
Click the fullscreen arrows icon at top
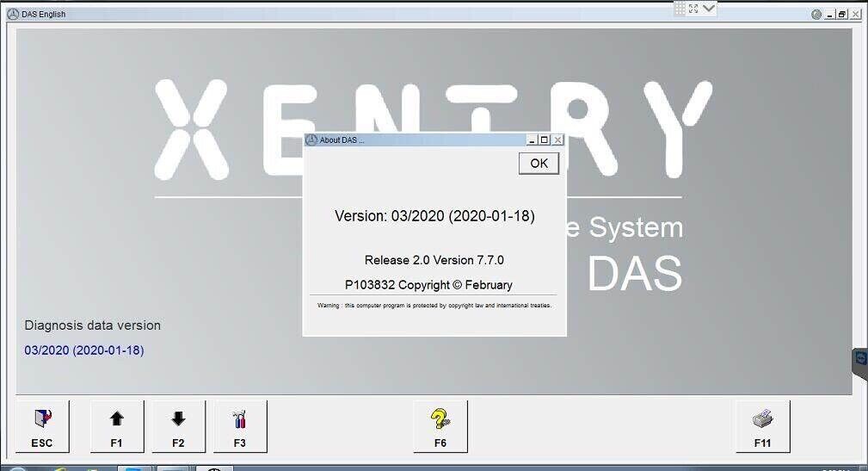pyautogui.click(x=693, y=9)
